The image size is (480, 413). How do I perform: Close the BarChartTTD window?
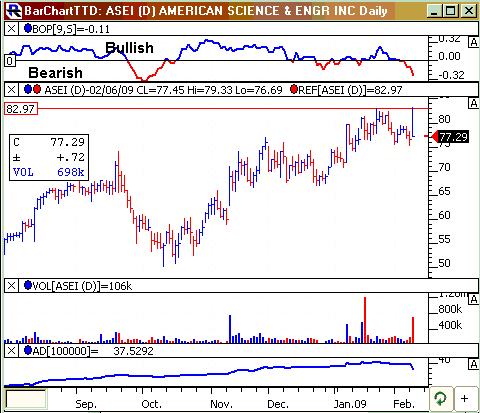[469, 11]
